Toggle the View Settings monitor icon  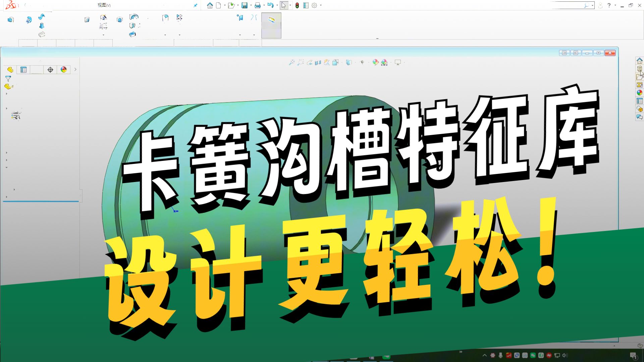(x=398, y=62)
